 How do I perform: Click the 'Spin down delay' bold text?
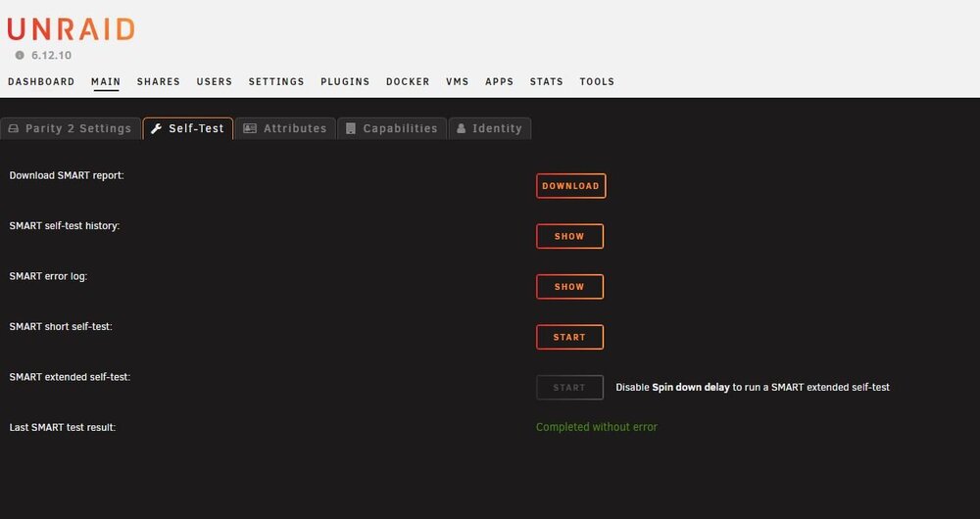691,387
